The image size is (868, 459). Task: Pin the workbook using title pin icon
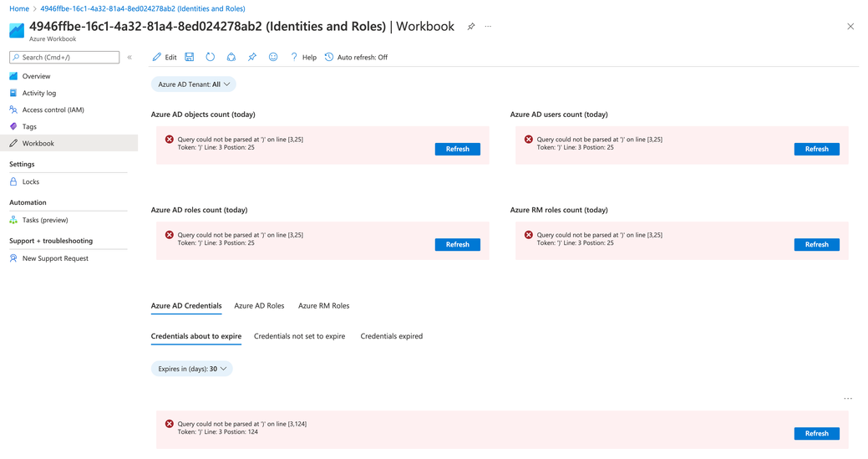(x=471, y=27)
